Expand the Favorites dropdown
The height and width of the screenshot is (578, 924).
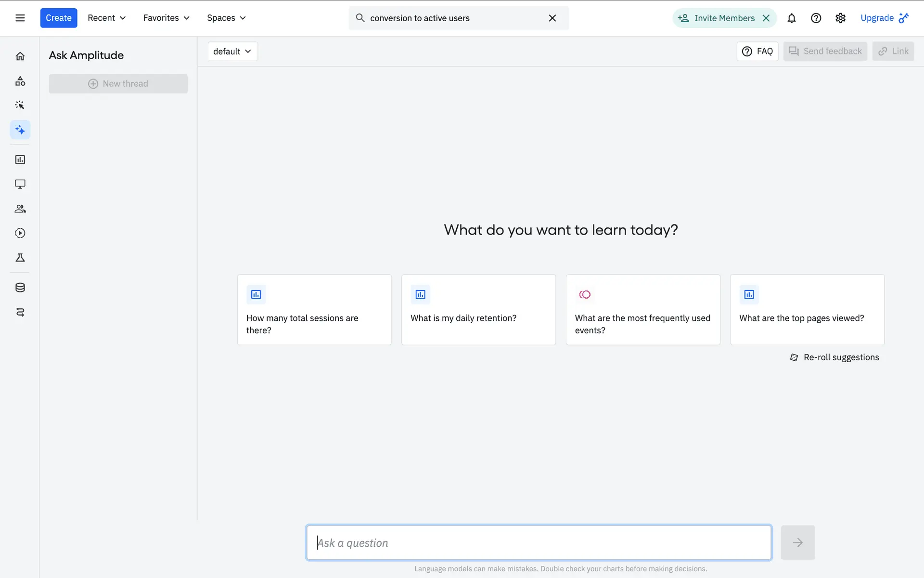click(x=166, y=18)
